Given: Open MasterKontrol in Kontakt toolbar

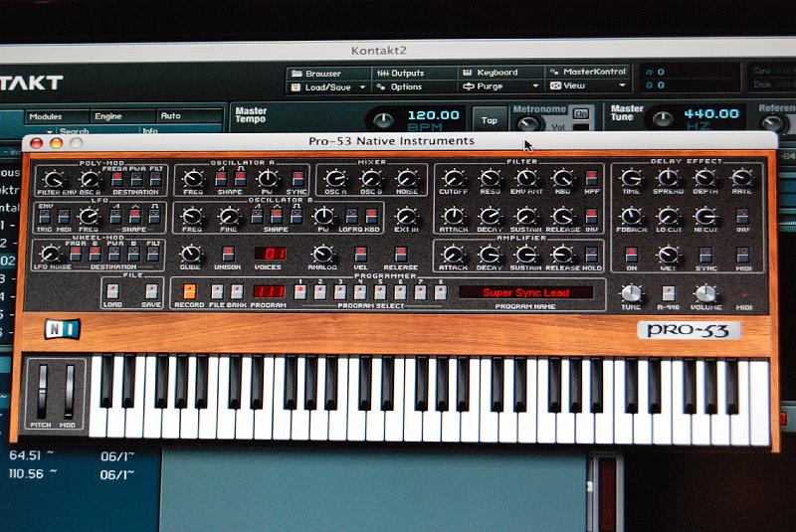Looking at the screenshot, I should pyautogui.click(x=588, y=72).
